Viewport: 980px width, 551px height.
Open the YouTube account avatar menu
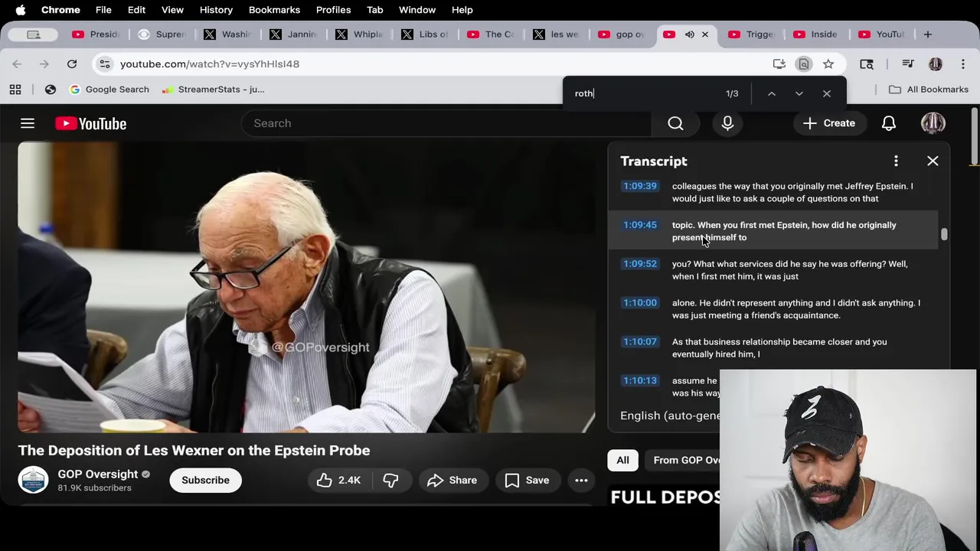tap(933, 123)
